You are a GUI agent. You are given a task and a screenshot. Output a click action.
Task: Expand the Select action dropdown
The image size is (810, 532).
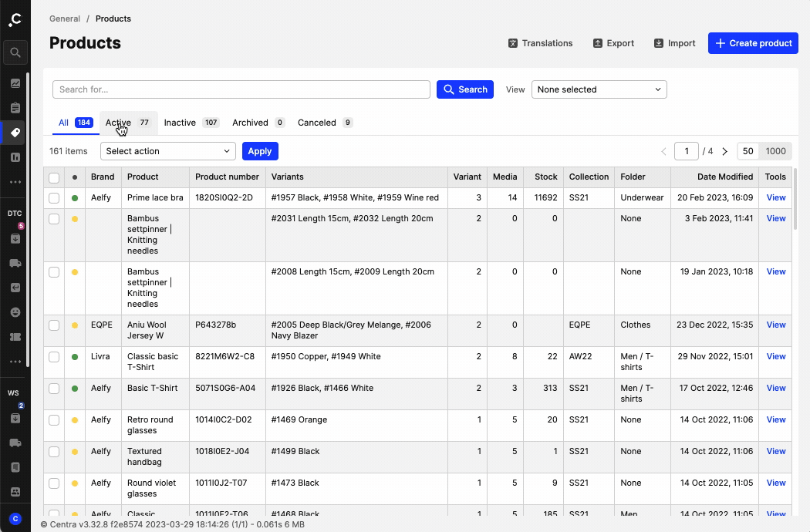(167, 151)
